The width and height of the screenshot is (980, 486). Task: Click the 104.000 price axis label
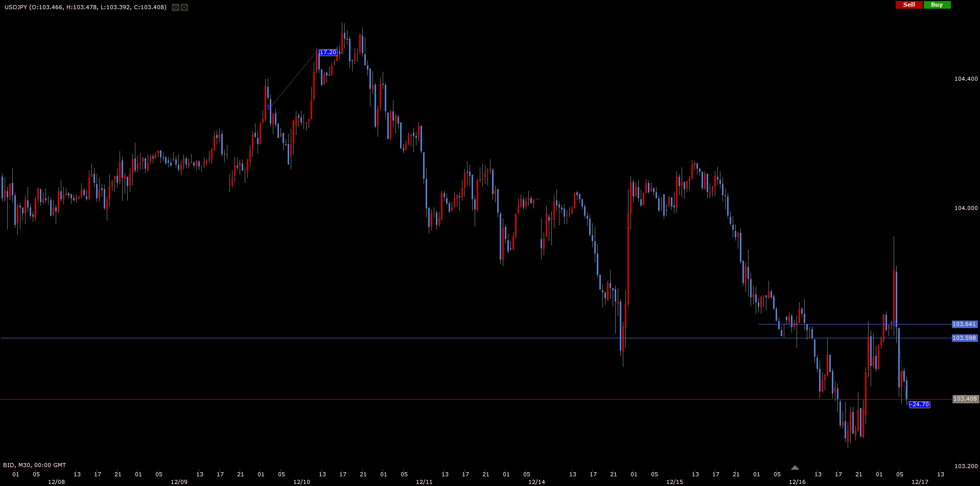[966, 208]
